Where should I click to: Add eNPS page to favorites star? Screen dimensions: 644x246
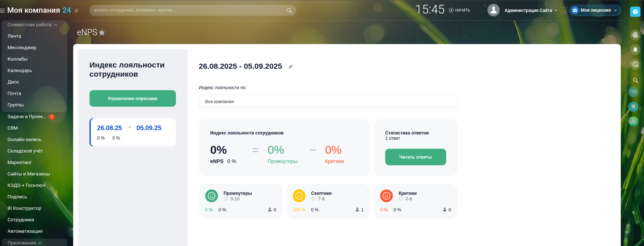click(102, 33)
